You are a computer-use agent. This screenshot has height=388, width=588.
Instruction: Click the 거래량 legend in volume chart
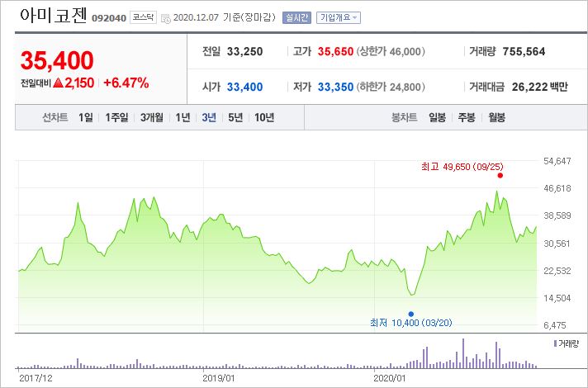click(x=567, y=343)
